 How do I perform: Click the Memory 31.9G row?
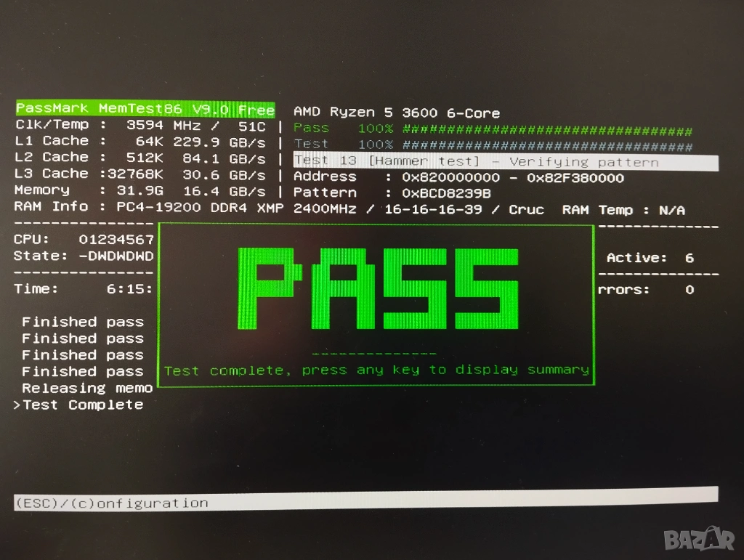coord(140,190)
